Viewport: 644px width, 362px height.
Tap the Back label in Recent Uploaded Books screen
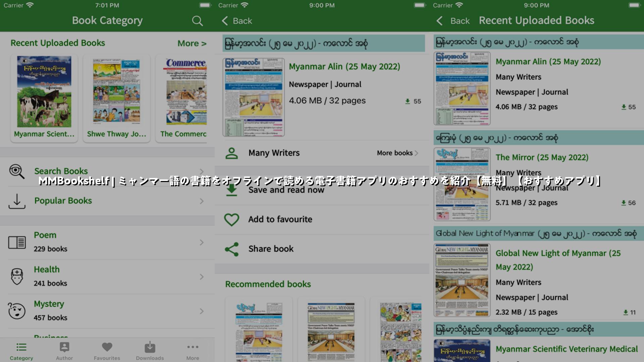[460, 21]
